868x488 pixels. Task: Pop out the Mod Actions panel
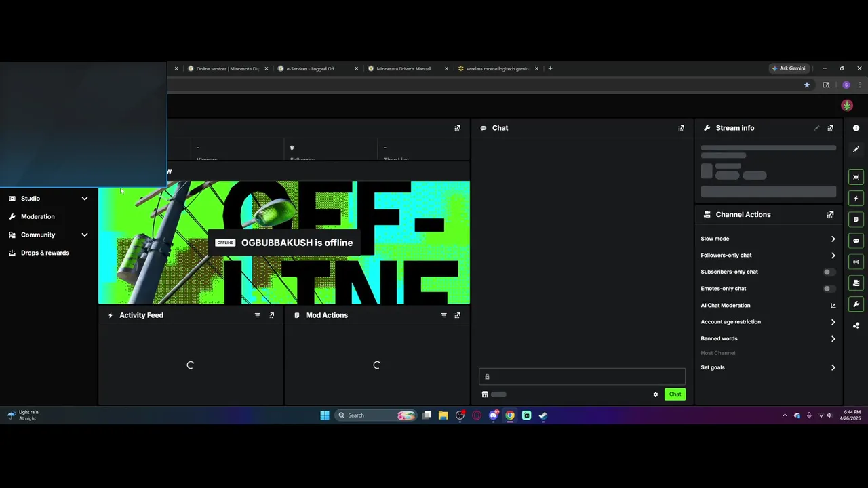click(x=457, y=315)
